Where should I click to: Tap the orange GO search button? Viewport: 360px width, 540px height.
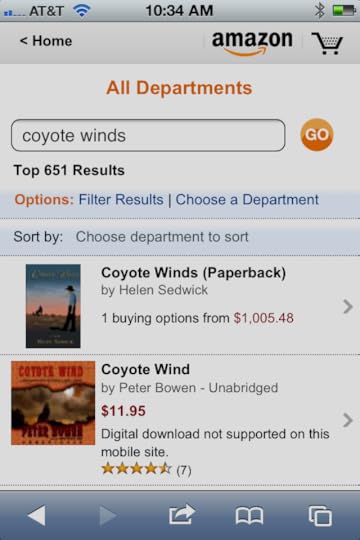click(x=317, y=135)
